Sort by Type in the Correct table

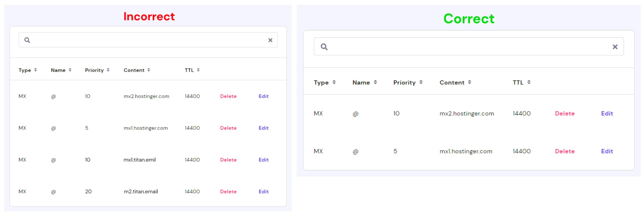tap(325, 82)
